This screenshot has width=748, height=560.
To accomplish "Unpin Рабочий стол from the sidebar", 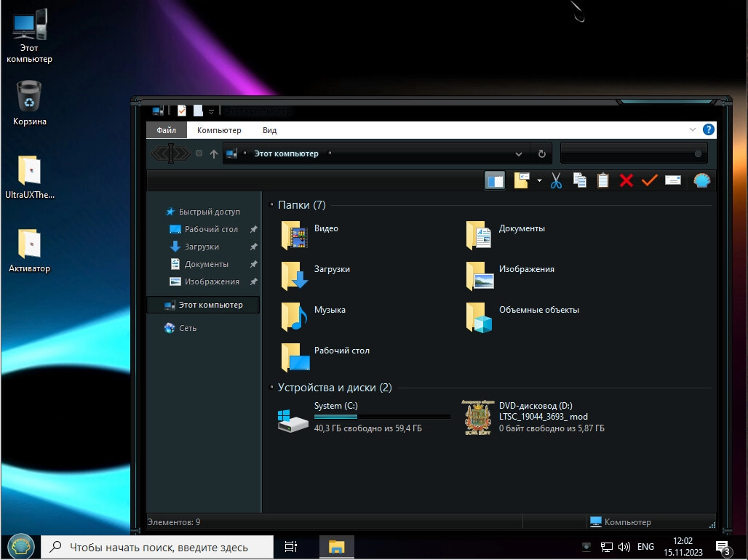I will coord(255,229).
